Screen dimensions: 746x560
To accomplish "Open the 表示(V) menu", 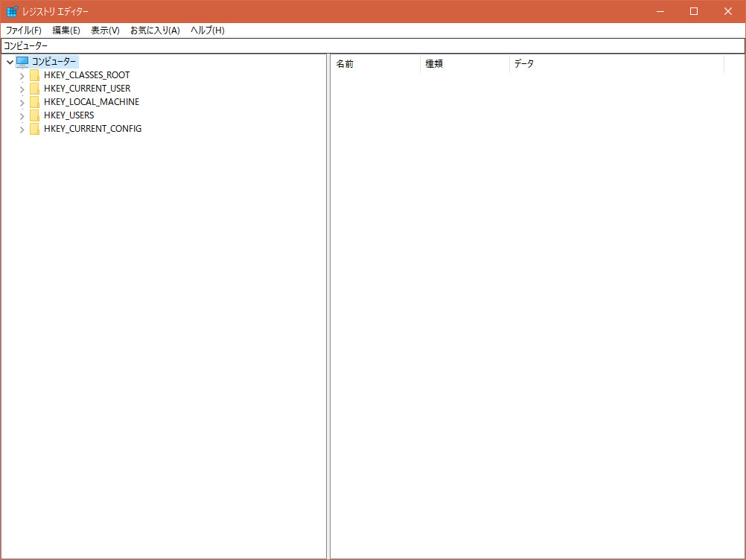I will click(105, 31).
